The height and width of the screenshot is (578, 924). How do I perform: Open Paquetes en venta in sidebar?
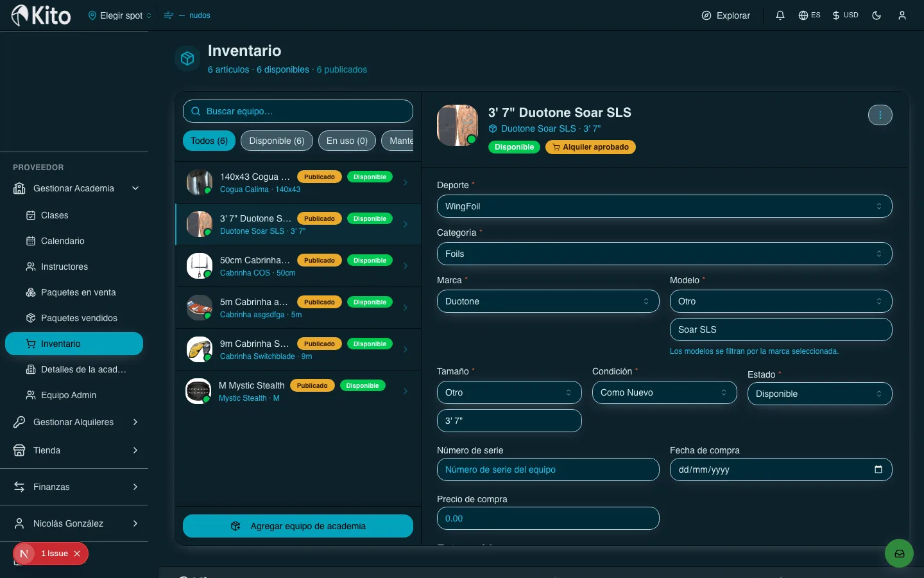click(78, 292)
